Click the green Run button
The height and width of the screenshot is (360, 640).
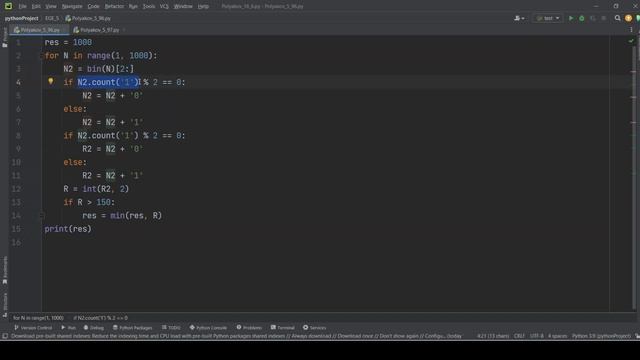(571, 18)
